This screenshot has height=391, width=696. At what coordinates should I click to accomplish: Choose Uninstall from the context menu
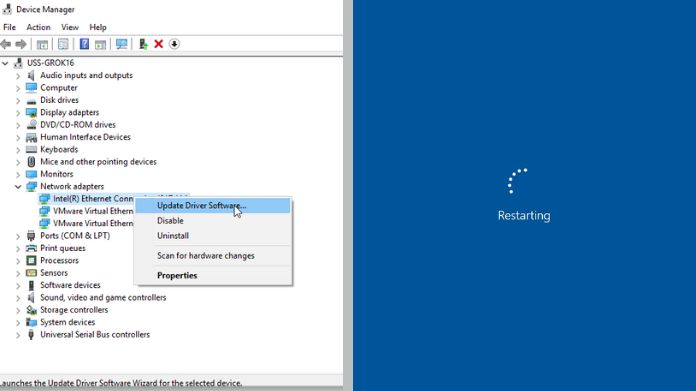(213, 236)
